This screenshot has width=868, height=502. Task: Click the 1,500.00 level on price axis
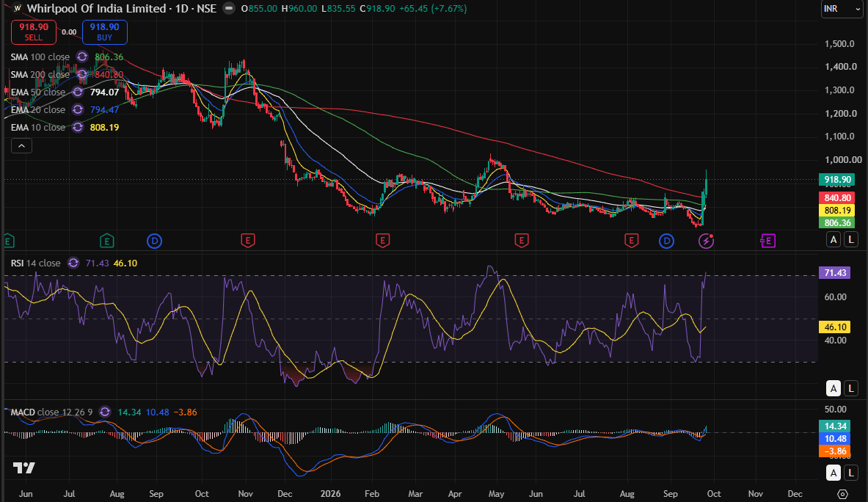pyautogui.click(x=839, y=44)
